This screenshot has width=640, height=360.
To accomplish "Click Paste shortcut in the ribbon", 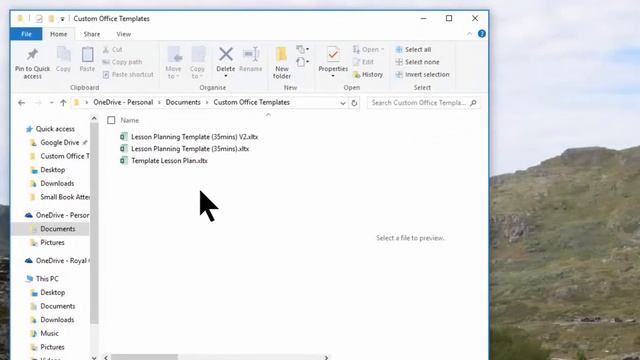I will (128, 74).
